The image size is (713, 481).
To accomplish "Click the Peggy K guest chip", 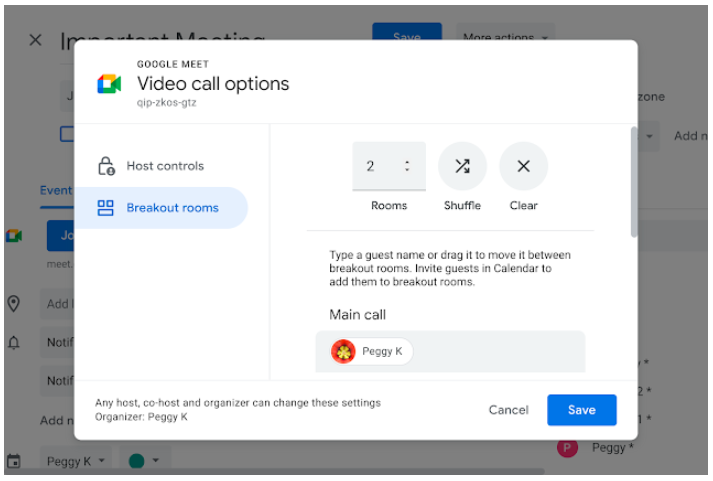I will tap(371, 351).
